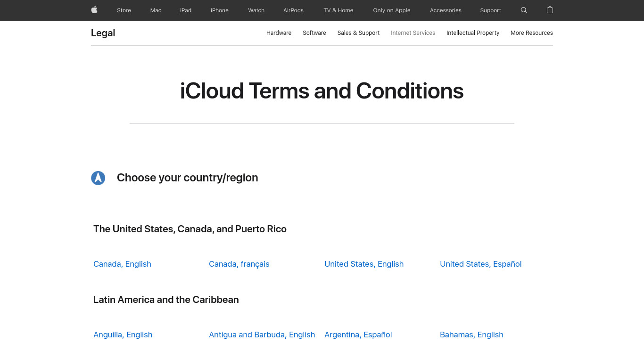Open Bahamas, English link
Image resolution: width=644 pixels, height=343 pixels.
(x=471, y=335)
